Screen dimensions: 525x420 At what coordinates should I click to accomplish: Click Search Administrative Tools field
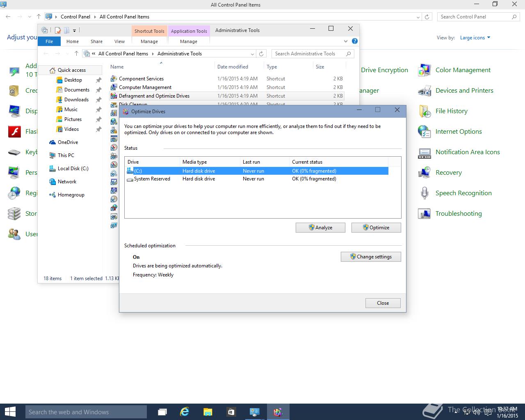click(x=313, y=54)
